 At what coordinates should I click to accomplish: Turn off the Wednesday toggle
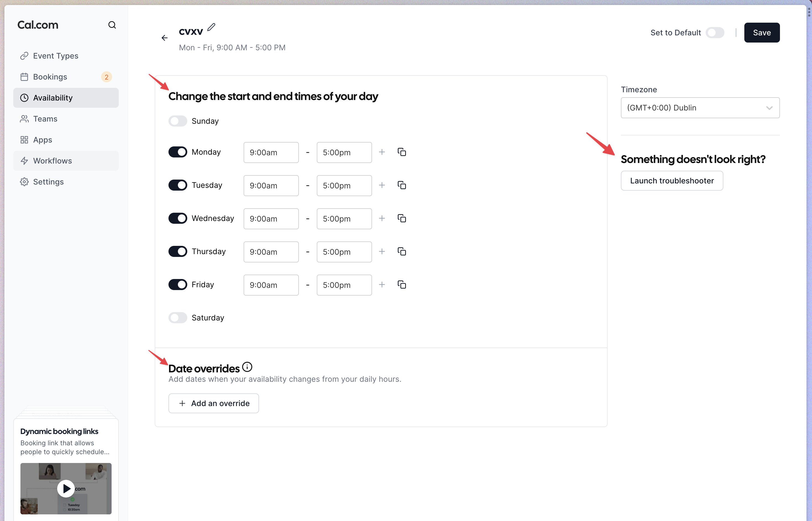[178, 219]
